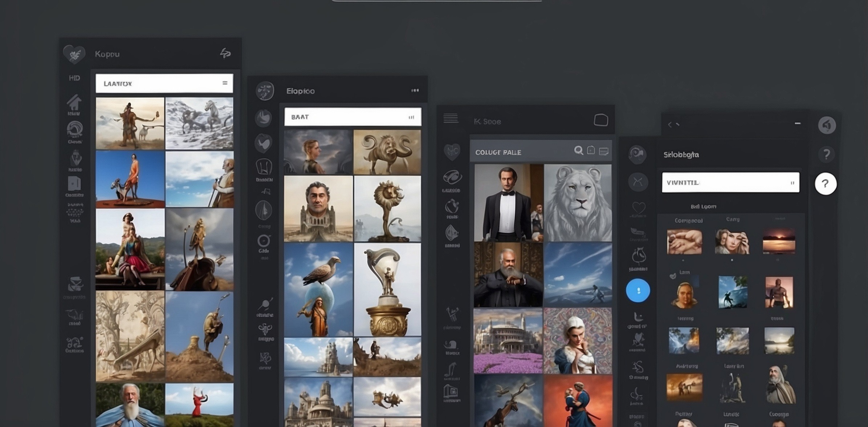The image size is (868, 427).
Task: Open the LAANTOX dropdown in Koppu
Action: (x=164, y=84)
